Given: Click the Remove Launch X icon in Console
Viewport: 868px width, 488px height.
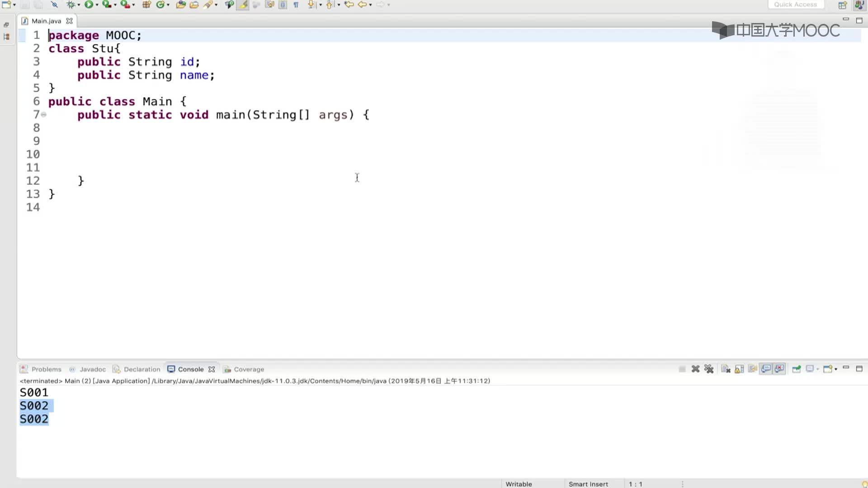Looking at the screenshot, I should point(696,369).
